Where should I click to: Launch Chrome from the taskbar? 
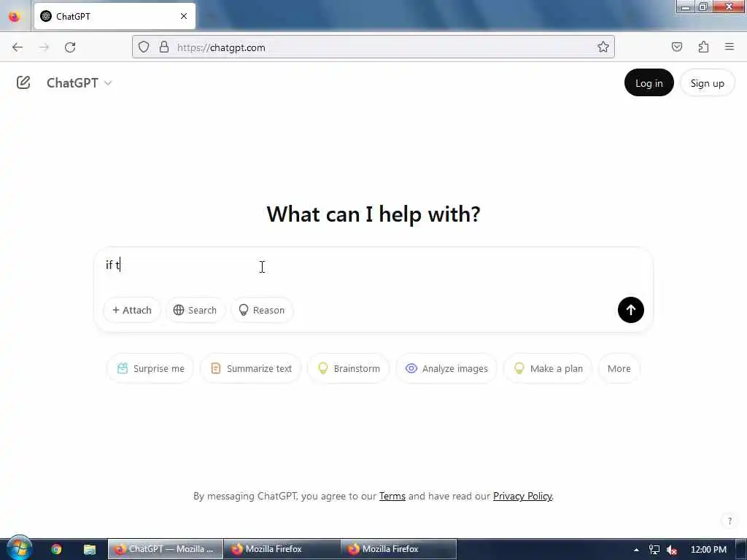tap(56, 550)
